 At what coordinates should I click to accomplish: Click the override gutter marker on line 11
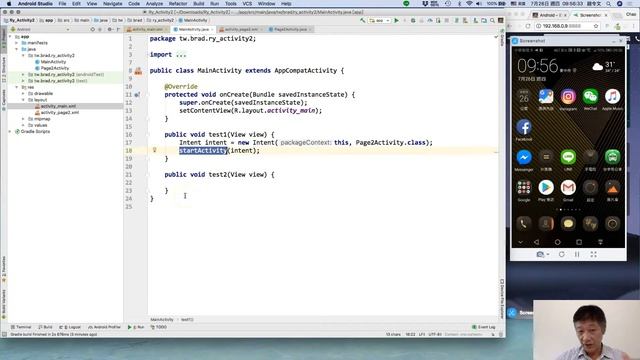(137, 95)
